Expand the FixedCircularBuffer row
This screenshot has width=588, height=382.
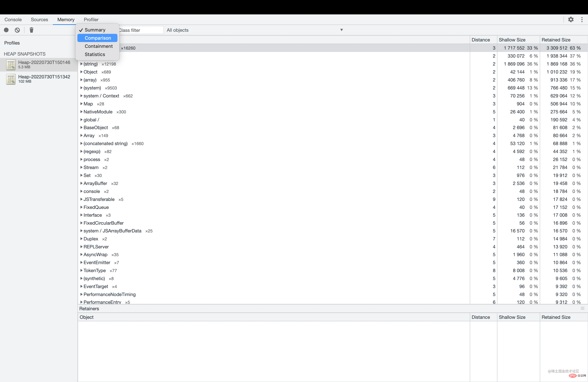coord(81,223)
